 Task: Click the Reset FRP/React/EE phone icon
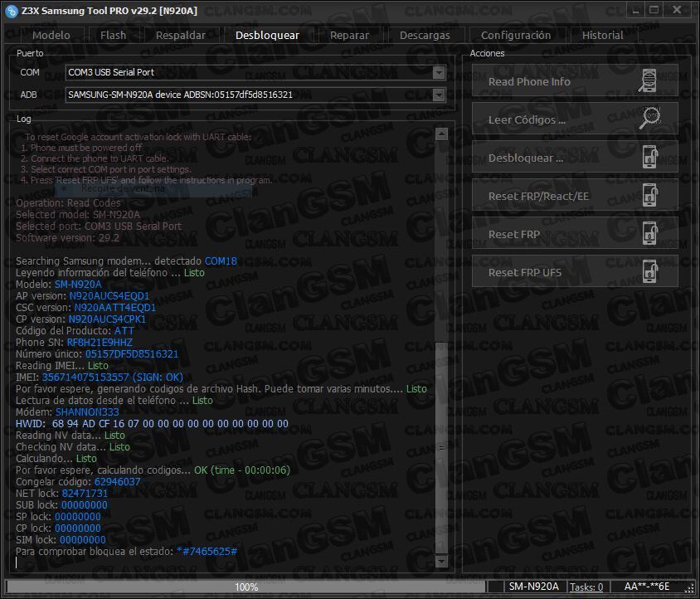[x=650, y=195]
